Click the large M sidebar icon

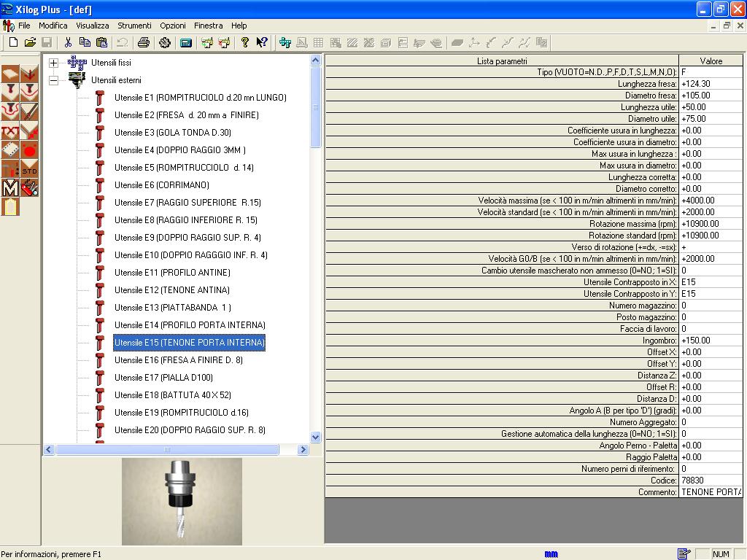(x=10, y=188)
